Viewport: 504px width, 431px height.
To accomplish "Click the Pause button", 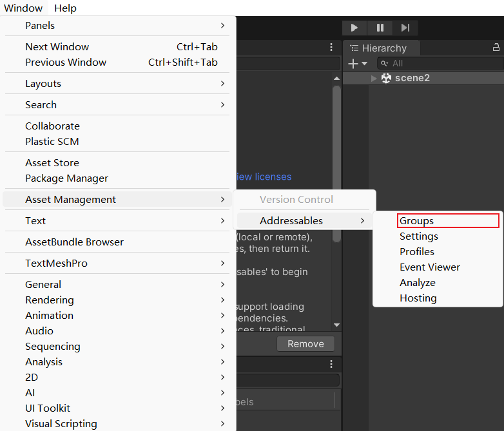I will click(380, 28).
